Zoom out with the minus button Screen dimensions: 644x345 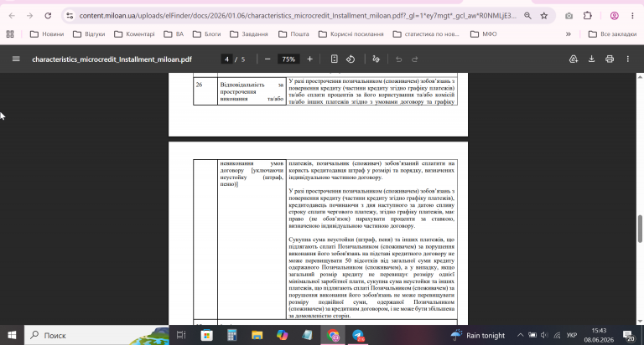267,59
